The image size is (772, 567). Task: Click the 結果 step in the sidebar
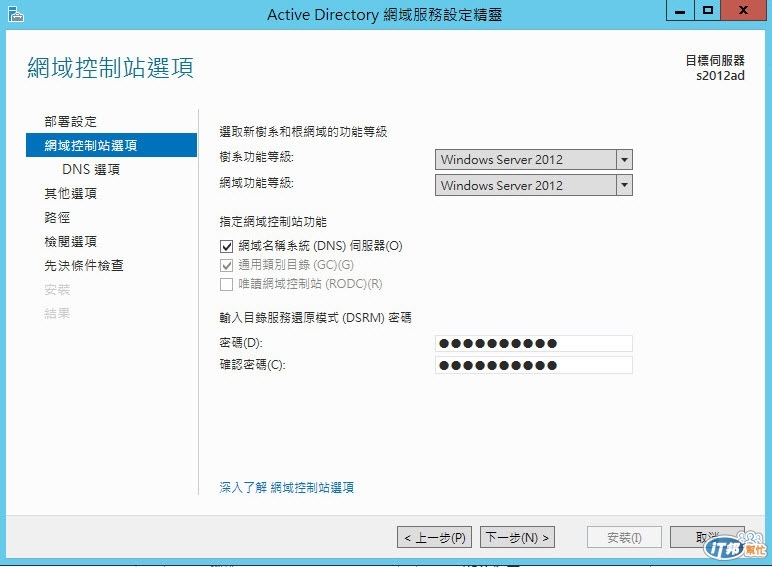coord(57,314)
